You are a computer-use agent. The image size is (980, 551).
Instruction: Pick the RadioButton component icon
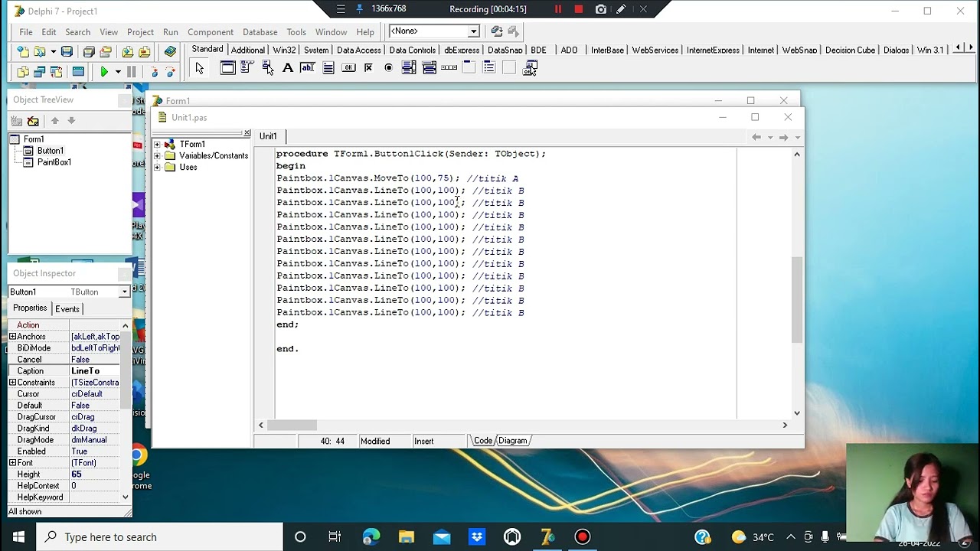pos(388,68)
